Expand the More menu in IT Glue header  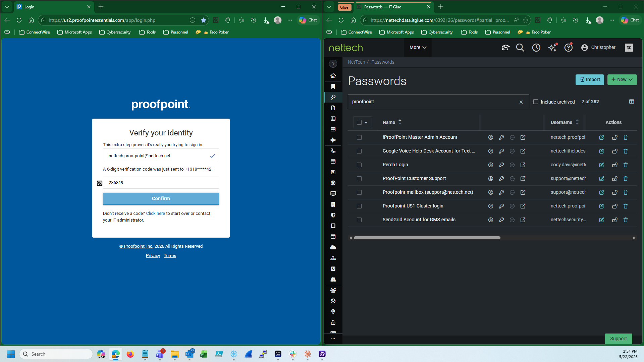[x=418, y=48]
